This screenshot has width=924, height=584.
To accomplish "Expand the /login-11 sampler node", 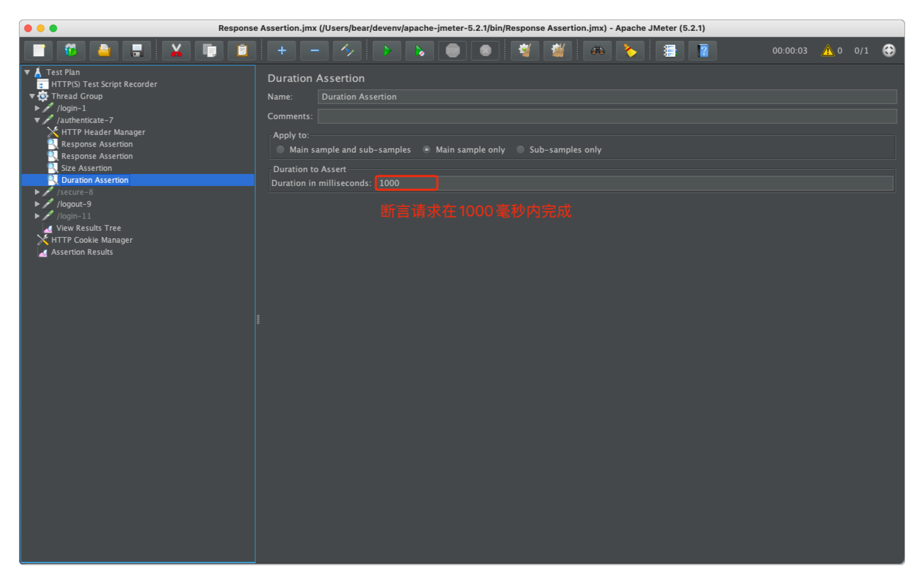I will [x=37, y=216].
